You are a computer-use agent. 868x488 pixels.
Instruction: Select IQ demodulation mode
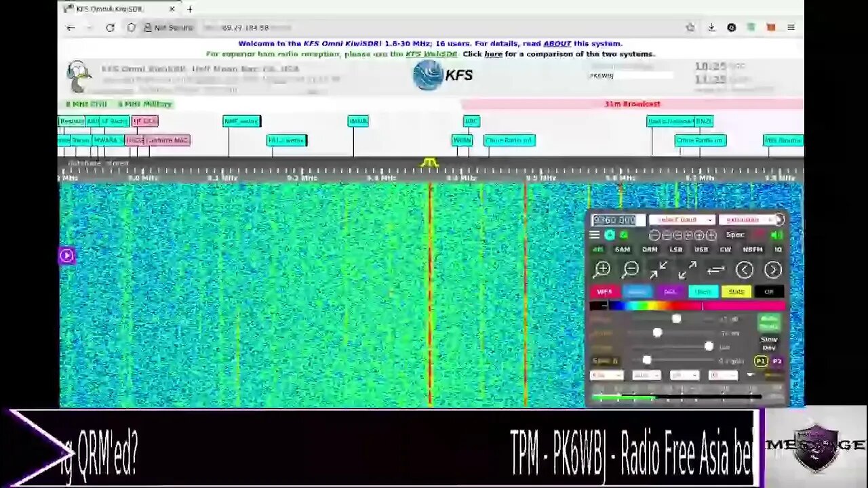(778, 249)
